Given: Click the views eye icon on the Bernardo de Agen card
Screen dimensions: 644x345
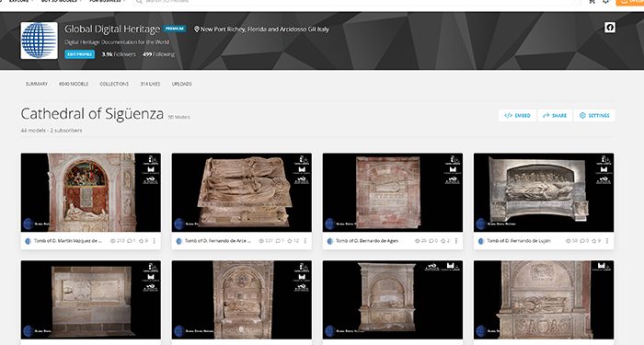Looking at the screenshot, I should point(418,241).
